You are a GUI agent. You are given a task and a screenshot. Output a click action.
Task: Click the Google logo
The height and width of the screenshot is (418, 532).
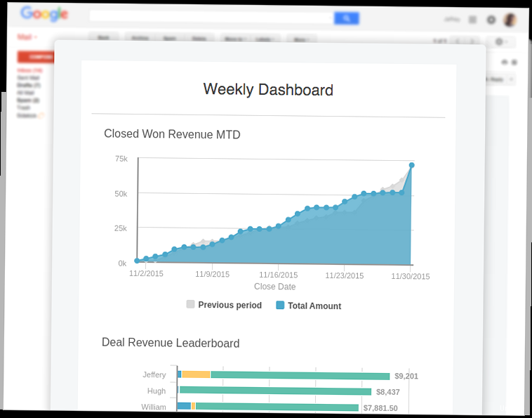coord(44,14)
